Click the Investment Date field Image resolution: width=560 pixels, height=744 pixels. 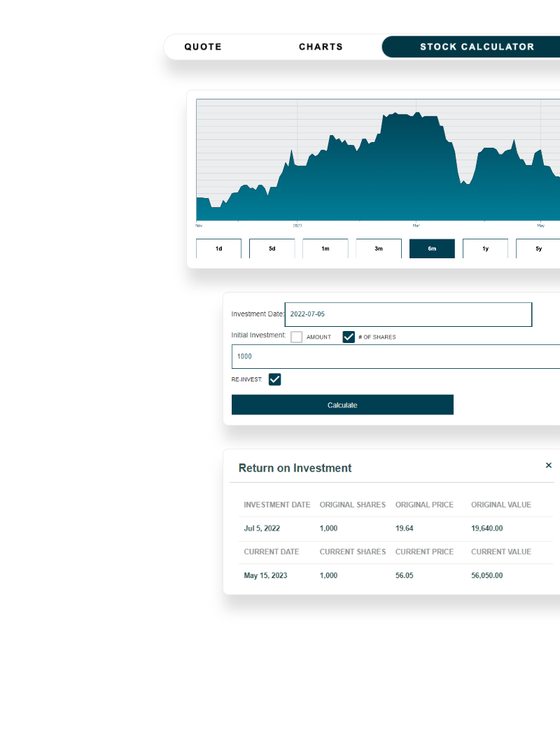click(x=408, y=314)
